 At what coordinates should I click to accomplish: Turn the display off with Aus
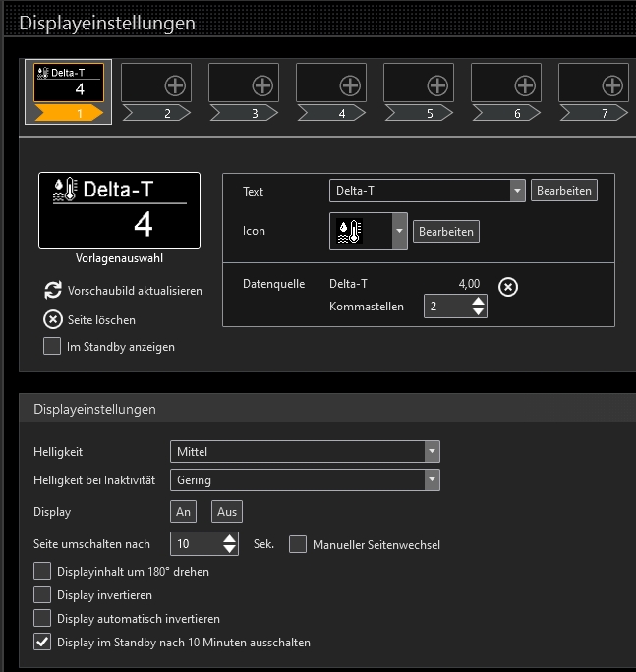click(x=226, y=512)
